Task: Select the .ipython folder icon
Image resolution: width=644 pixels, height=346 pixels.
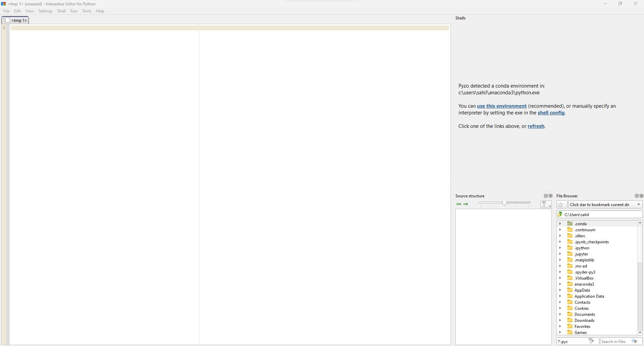Action: pos(570,248)
